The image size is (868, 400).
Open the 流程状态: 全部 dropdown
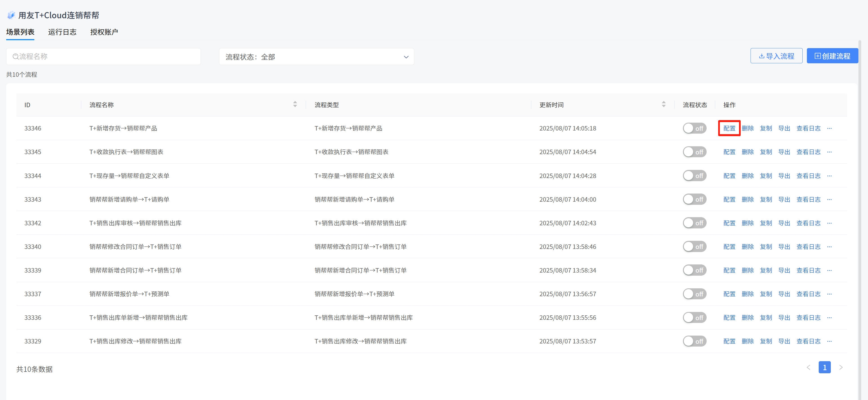pos(316,57)
